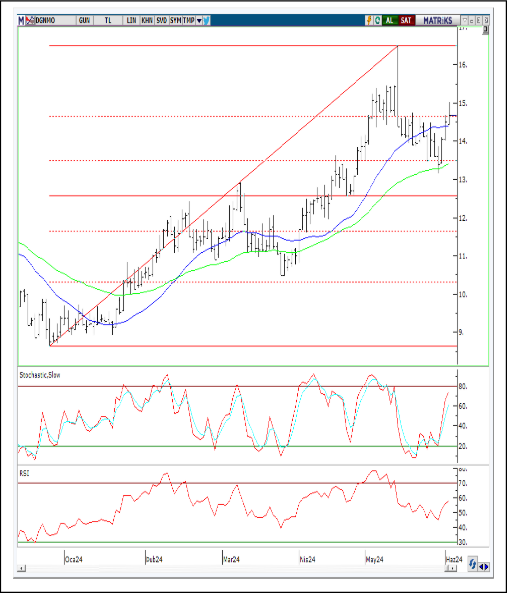507x593 pixels.
Task: Click the Mar24 date marker
Action: pyautogui.click(x=231, y=559)
